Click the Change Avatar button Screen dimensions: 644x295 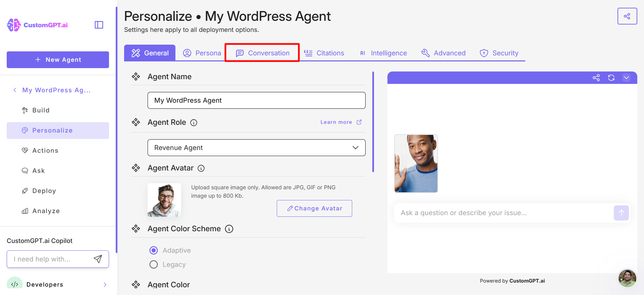pyautogui.click(x=314, y=208)
